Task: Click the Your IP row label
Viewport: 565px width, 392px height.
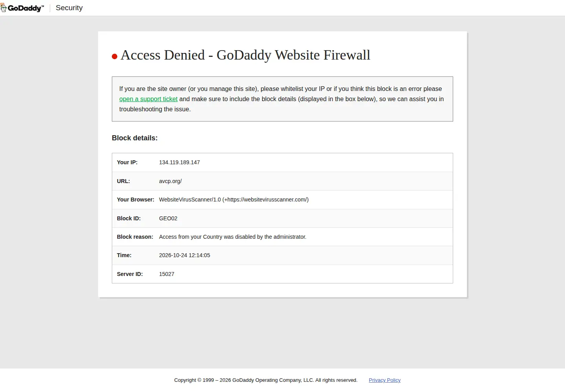Action: [x=127, y=162]
